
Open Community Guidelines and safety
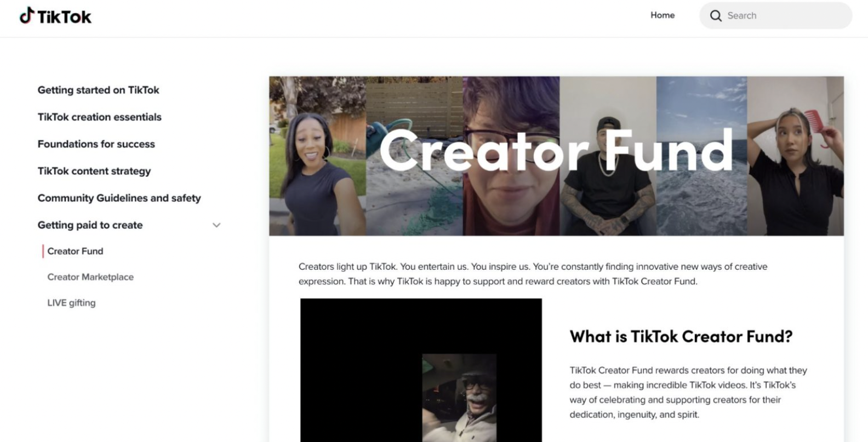[x=119, y=198]
